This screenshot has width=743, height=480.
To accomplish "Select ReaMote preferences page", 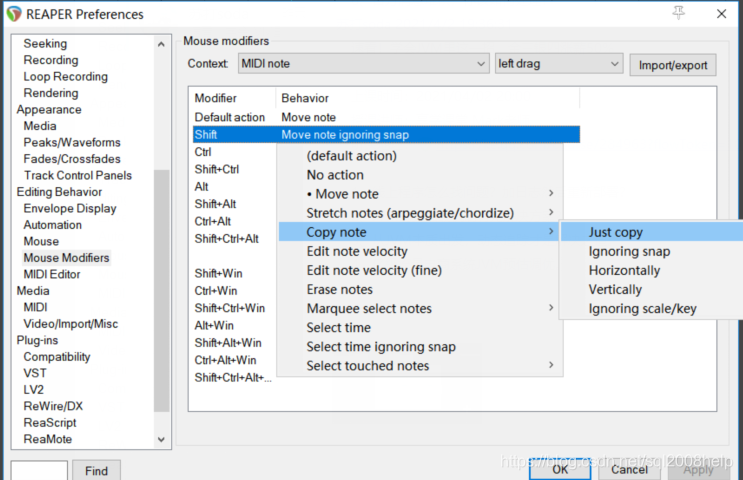I will click(x=48, y=439).
